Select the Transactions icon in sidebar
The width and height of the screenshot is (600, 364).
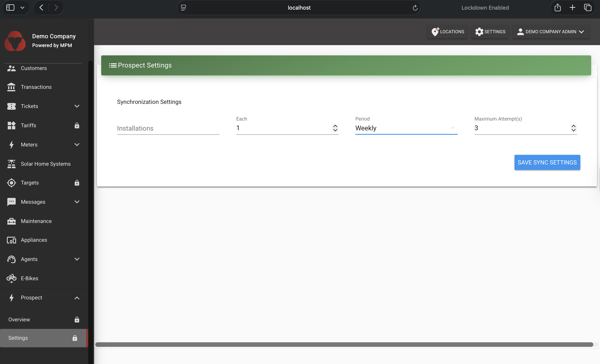(x=11, y=87)
